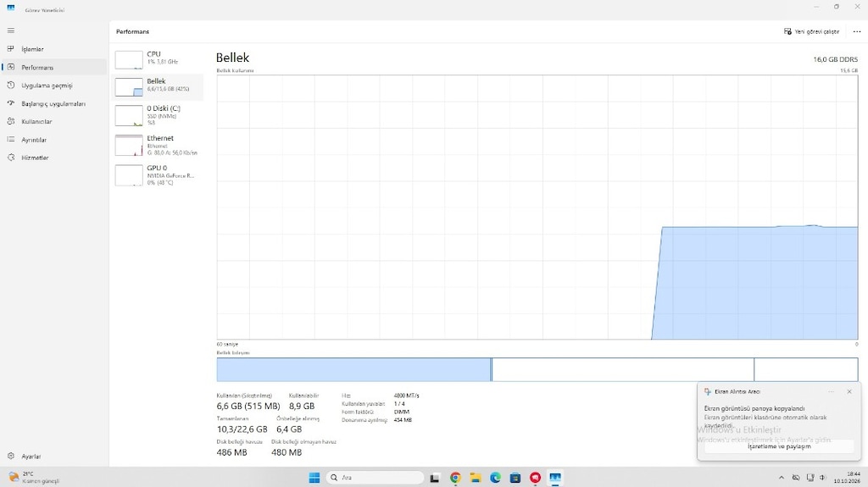Dismiss the Ekran Alıntısı Aracı notification
This screenshot has height=487, width=868.
(849, 392)
